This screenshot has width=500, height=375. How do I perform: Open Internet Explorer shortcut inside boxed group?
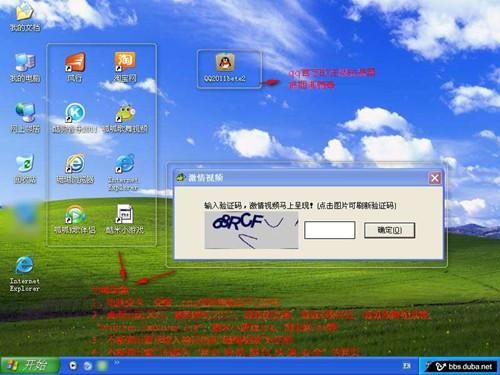click(124, 164)
